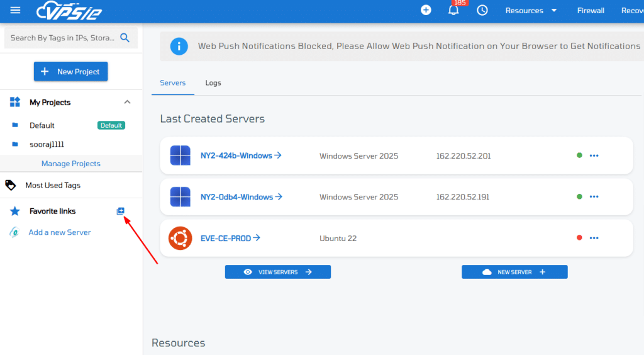Expand the Resources dropdown menu
This screenshot has width=644, height=355.
tap(531, 11)
